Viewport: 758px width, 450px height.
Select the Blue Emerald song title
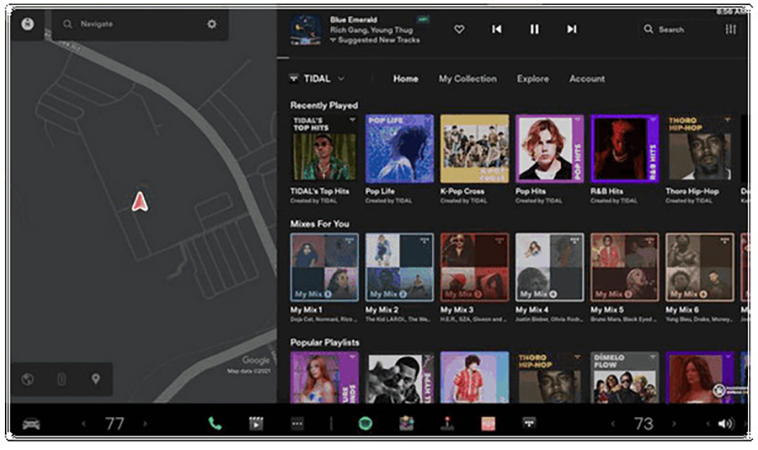click(x=353, y=20)
